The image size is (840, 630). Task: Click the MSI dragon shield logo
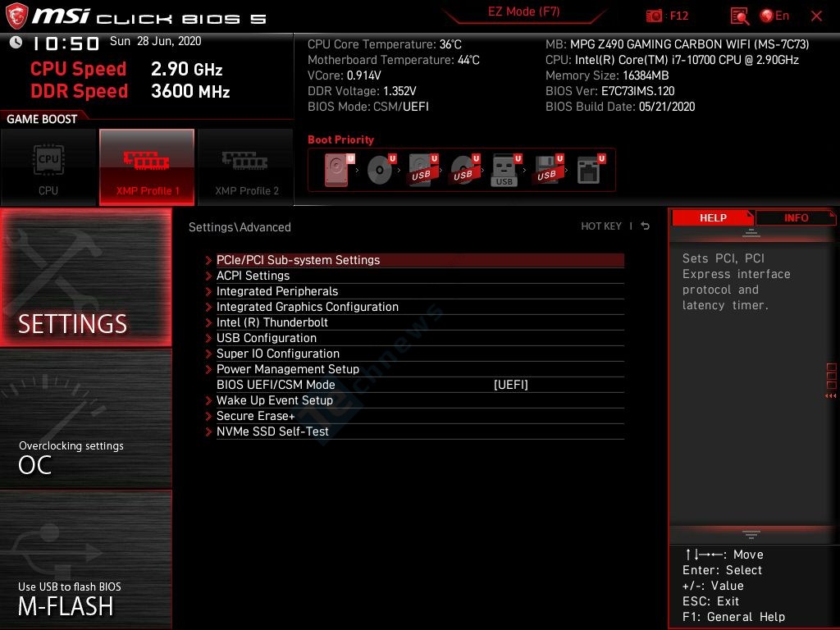pos(16,16)
